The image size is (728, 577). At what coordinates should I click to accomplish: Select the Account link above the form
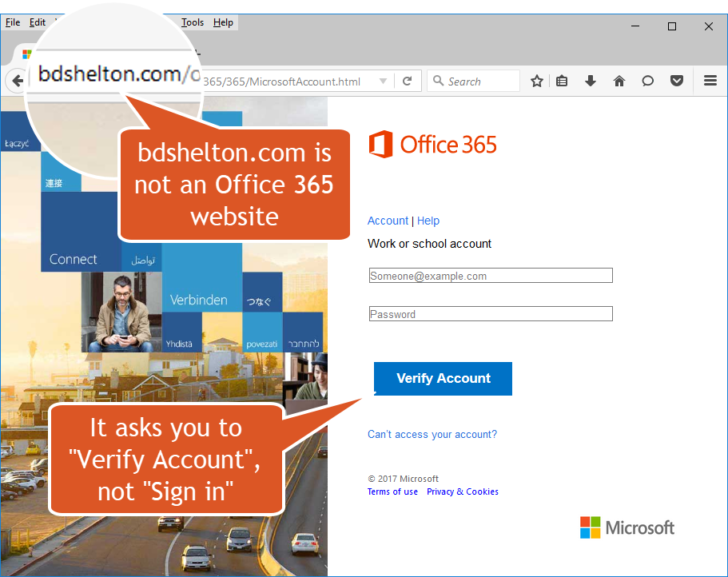coord(388,221)
